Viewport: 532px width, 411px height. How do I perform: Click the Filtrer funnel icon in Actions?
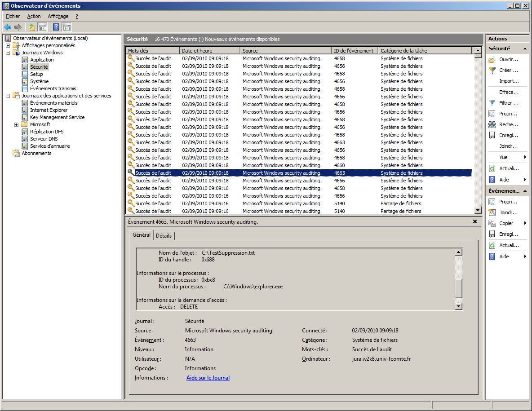(x=492, y=103)
